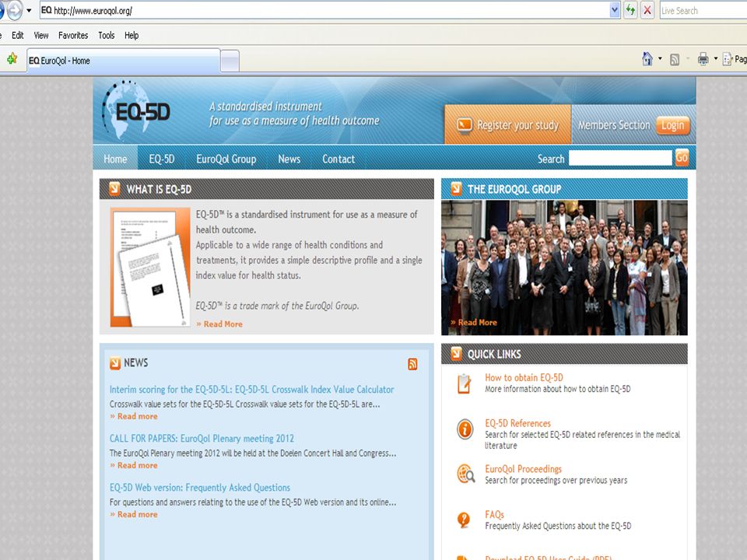This screenshot has height=560, width=747.
Task: Click the address bar URL field
Action: coord(324,10)
